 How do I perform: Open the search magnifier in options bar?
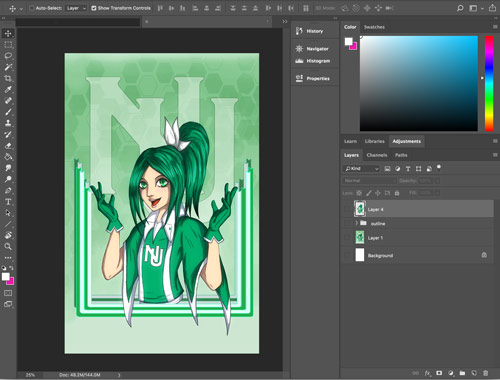point(460,8)
